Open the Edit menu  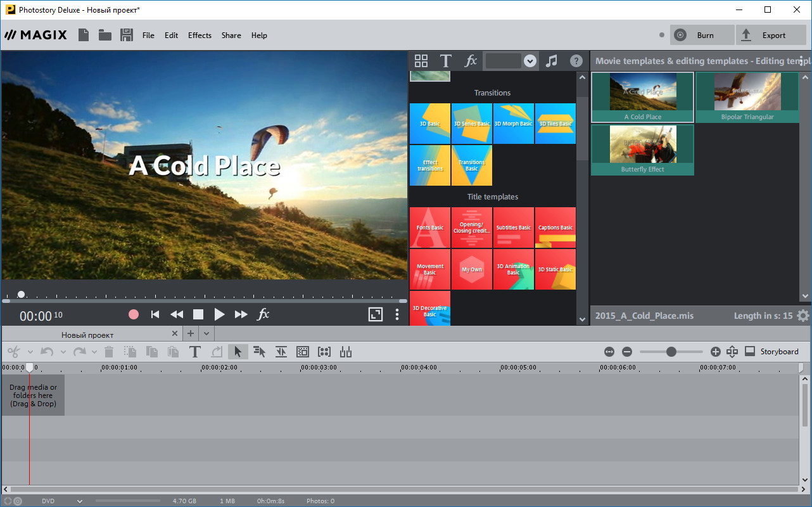(172, 35)
